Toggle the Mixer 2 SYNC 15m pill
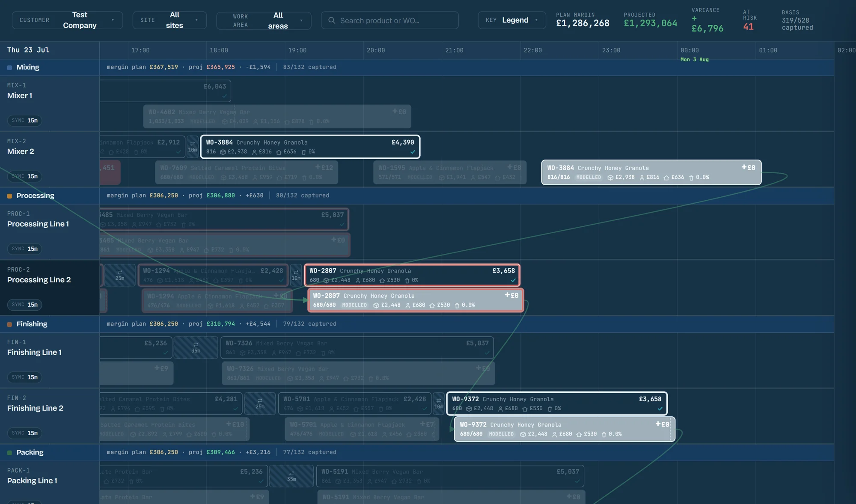This screenshot has height=504, width=856. (24, 176)
